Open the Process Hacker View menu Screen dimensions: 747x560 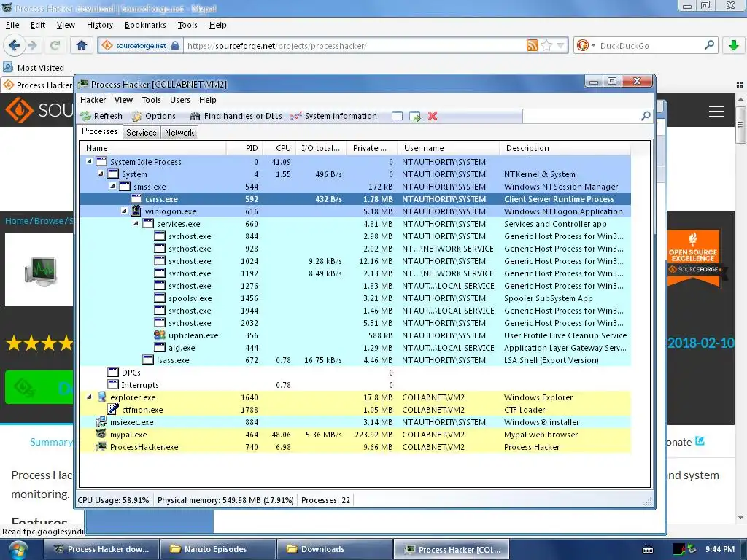(123, 100)
